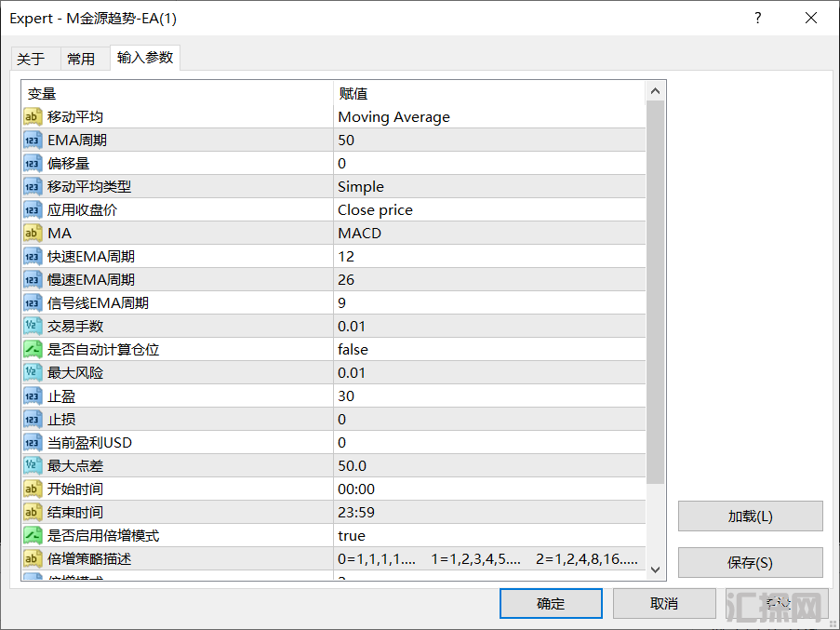Click the icon beside 快速EMA周期
This screenshot has width=840, height=630.
point(33,257)
